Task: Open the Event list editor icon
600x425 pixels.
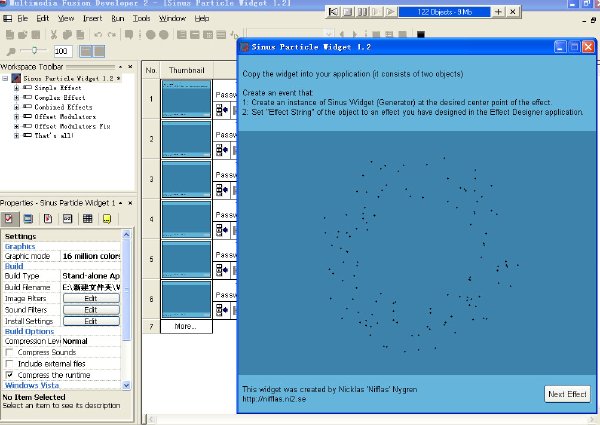Action: point(221,35)
